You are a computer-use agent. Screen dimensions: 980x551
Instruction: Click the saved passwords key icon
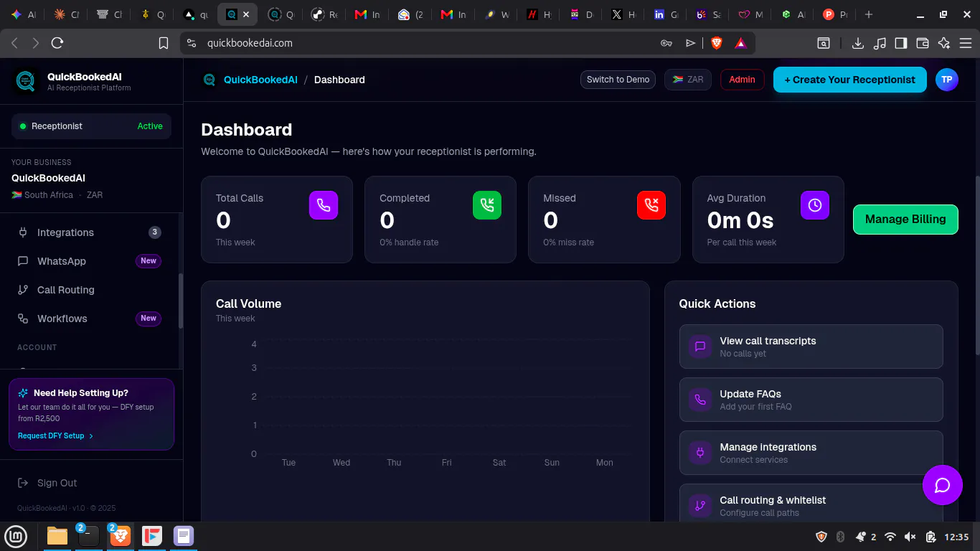[666, 43]
